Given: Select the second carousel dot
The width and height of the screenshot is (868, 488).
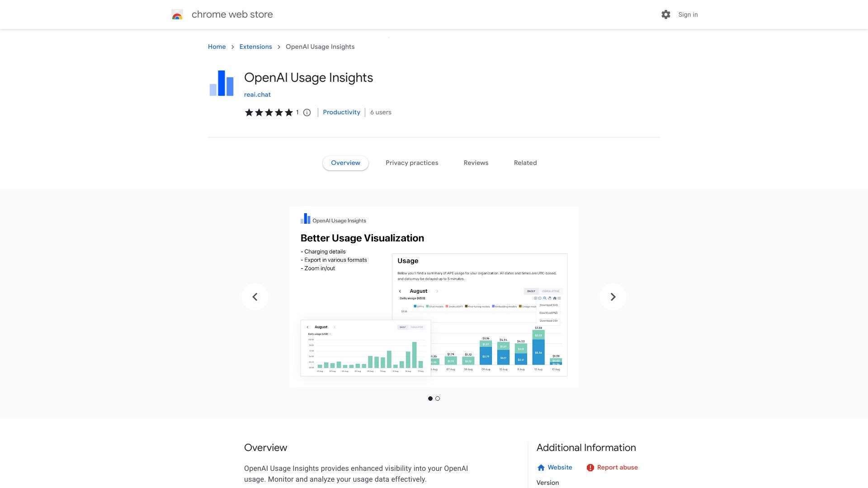Looking at the screenshot, I should pos(438,399).
